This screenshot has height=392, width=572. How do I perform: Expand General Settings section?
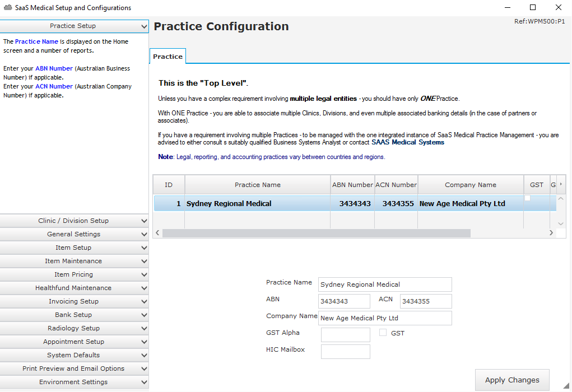[74, 234]
